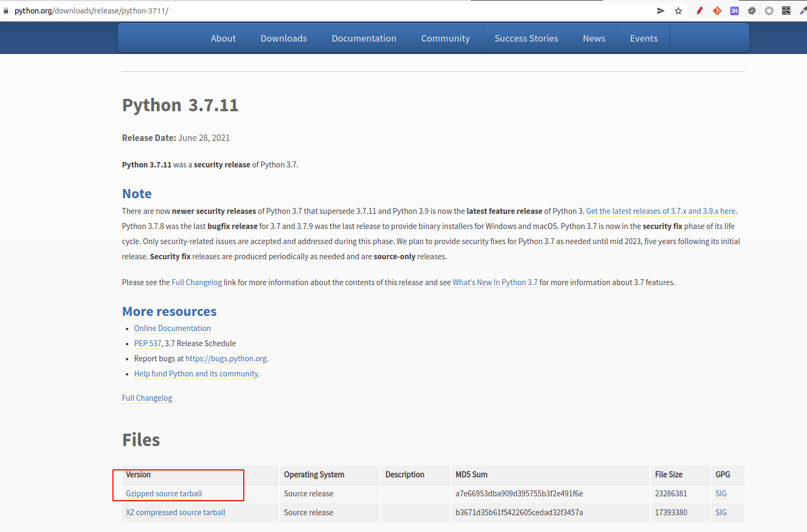This screenshot has height=532, width=807.
Task: Click the Operating System column header
Action: [x=314, y=475]
